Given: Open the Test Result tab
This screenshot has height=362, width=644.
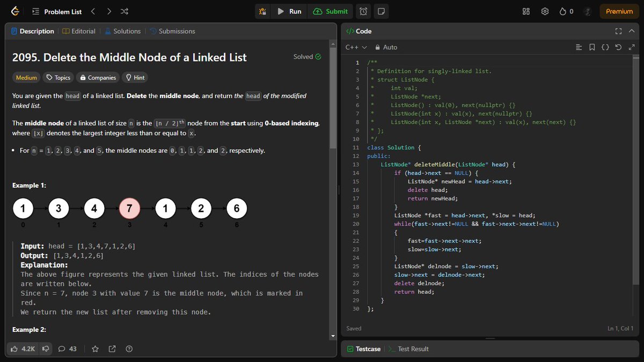Looking at the screenshot, I should coord(408,349).
